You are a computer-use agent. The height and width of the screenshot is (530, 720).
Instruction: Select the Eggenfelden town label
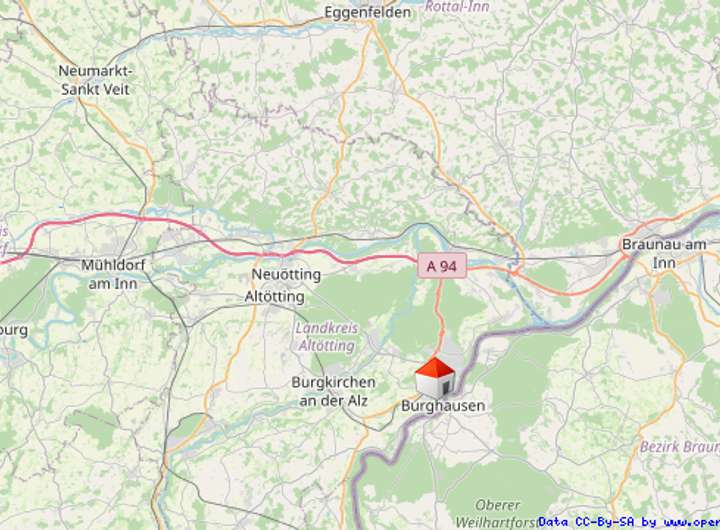click(368, 12)
